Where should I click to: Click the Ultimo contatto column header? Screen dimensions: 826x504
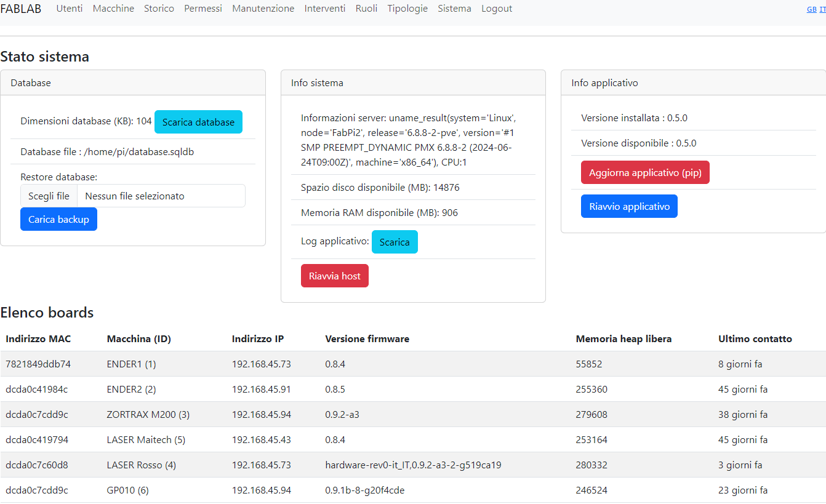[x=755, y=338]
